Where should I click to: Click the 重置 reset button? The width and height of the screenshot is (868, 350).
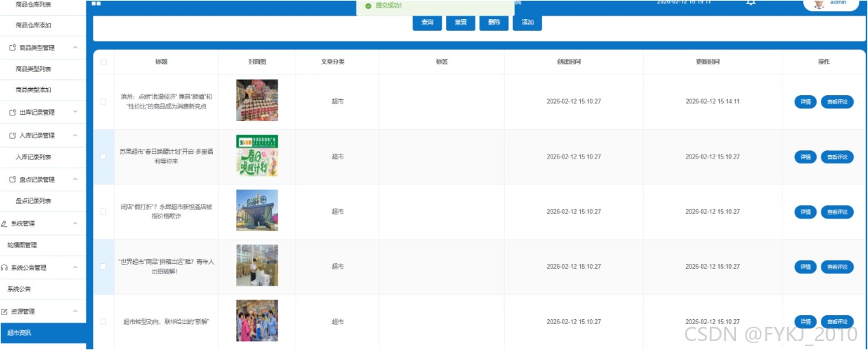[460, 23]
